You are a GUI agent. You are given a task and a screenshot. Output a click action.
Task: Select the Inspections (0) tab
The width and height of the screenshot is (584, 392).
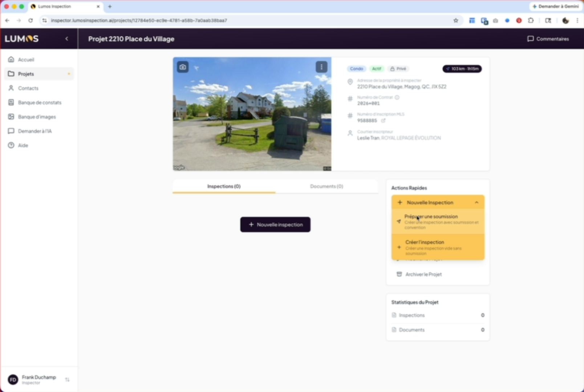coord(224,186)
